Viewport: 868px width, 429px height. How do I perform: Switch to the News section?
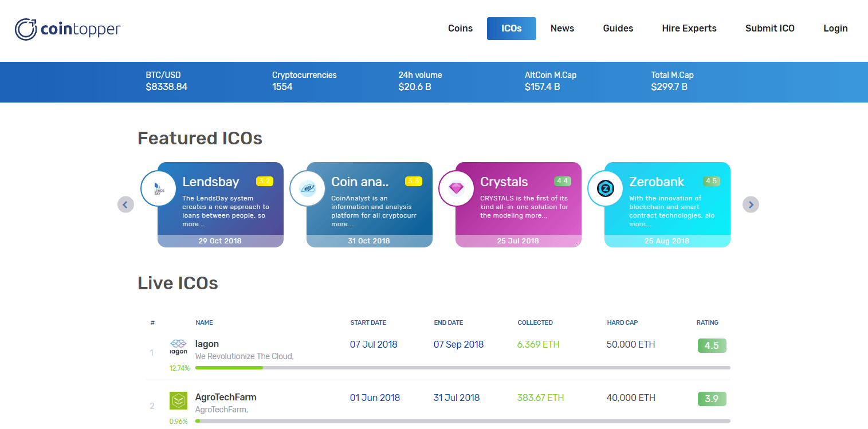562,28
